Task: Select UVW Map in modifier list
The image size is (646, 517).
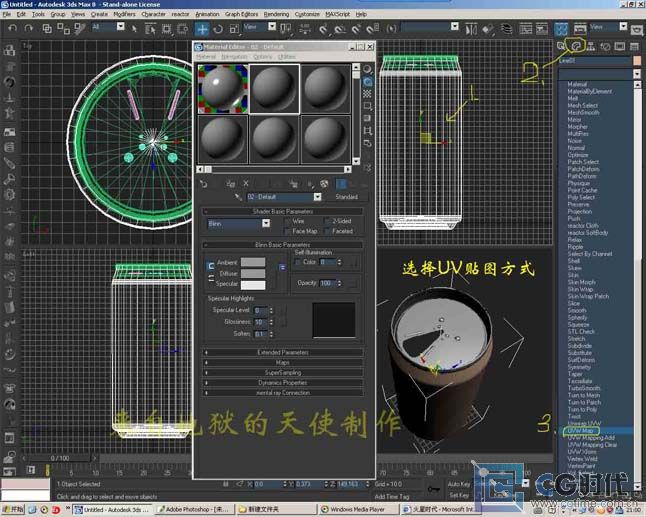Action: click(580, 430)
